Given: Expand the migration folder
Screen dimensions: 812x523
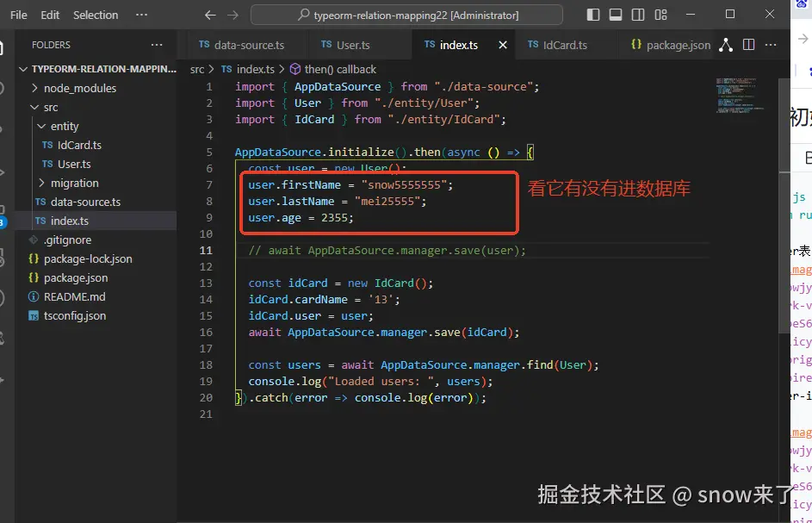Looking at the screenshot, I should point(96,183).
